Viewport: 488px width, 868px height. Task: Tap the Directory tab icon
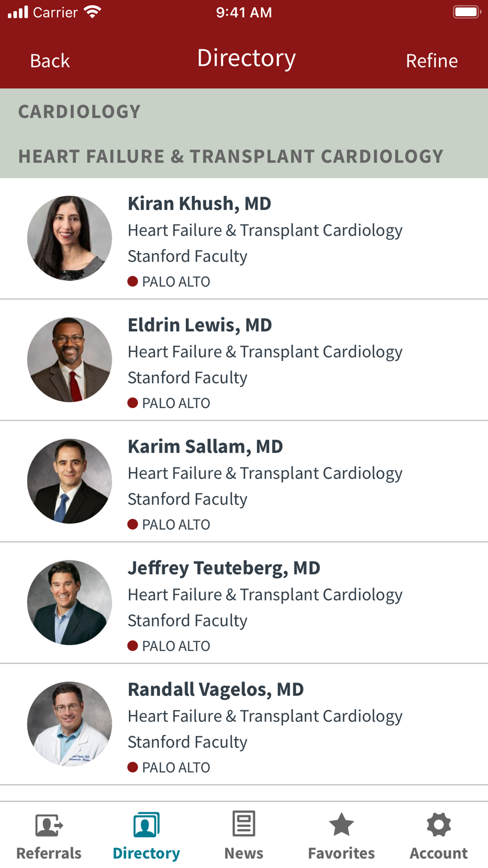[146, 825]
